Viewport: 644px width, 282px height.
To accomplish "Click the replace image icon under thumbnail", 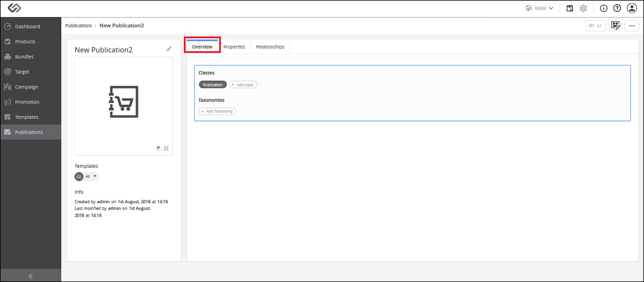I will pos(159,148).
